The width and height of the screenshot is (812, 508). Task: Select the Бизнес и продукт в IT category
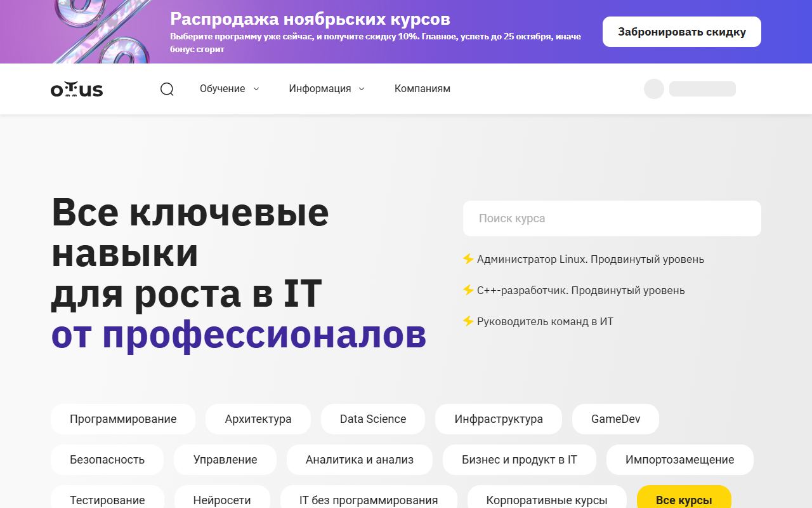pos(520,460)
